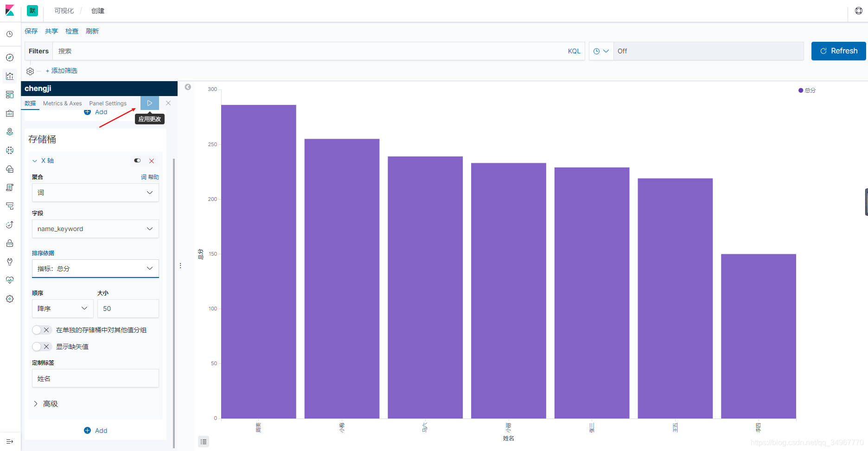868x451 pixels.
Task: Open recently viewed clock icon in sidebar
Action: point(10,34)
